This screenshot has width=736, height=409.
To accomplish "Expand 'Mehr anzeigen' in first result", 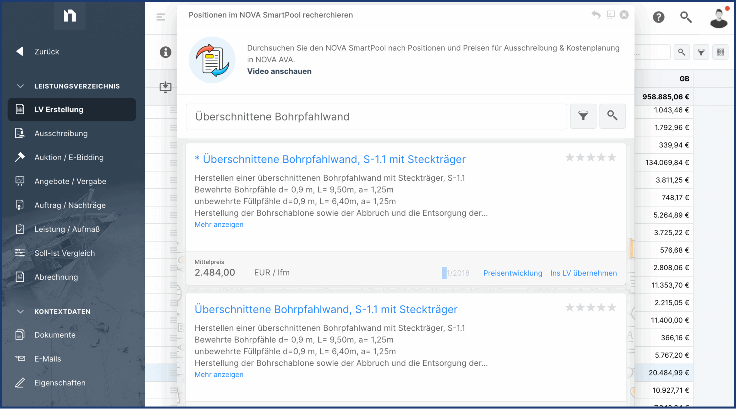I will tap(218, 224).
